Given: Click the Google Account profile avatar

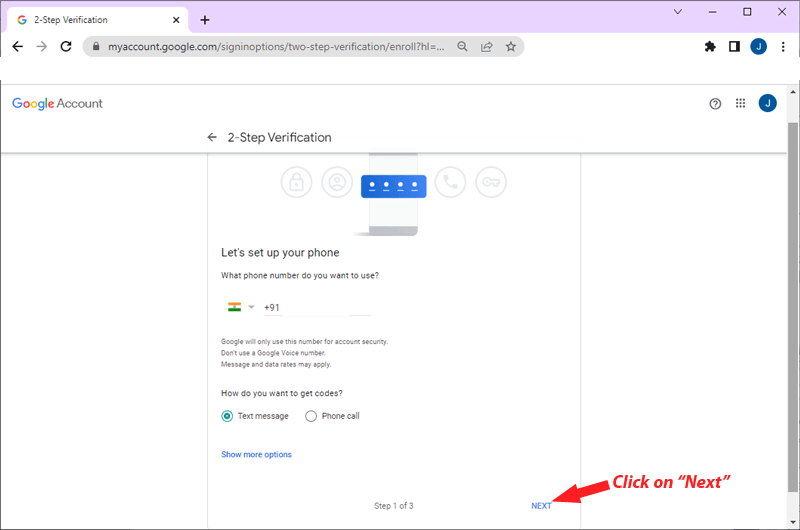Looking at the screenshot, I should [767, 103].
